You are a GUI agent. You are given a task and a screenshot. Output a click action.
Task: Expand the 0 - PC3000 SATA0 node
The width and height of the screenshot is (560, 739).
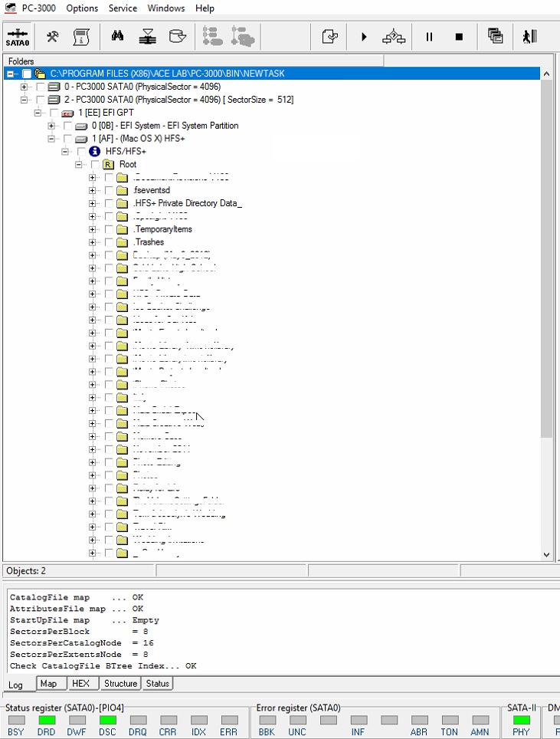(24, 87)
